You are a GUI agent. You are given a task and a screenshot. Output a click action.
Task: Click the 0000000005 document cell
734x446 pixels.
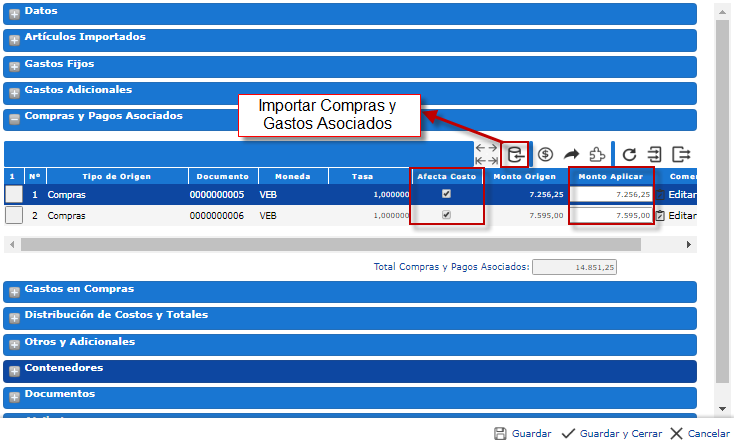pos(217,195)
